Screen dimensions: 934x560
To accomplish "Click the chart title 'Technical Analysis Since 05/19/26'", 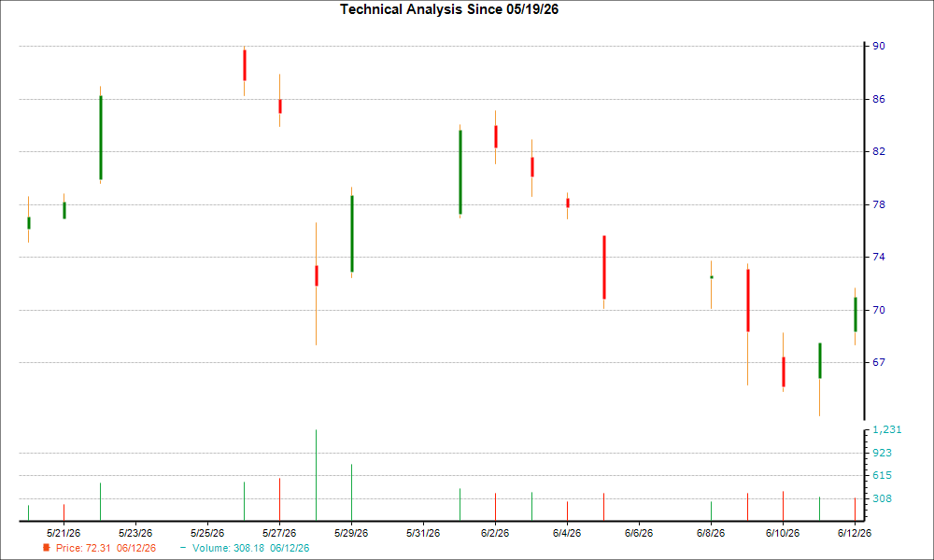I will tap(449, 9).
